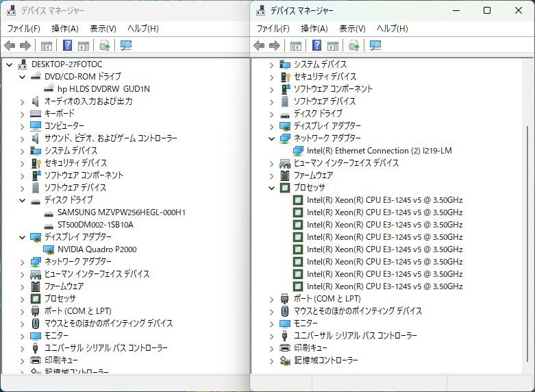Screen dimensions: 535x392
Task: Click Help icon in left window toolbar
Action: (x=68, y=45)
